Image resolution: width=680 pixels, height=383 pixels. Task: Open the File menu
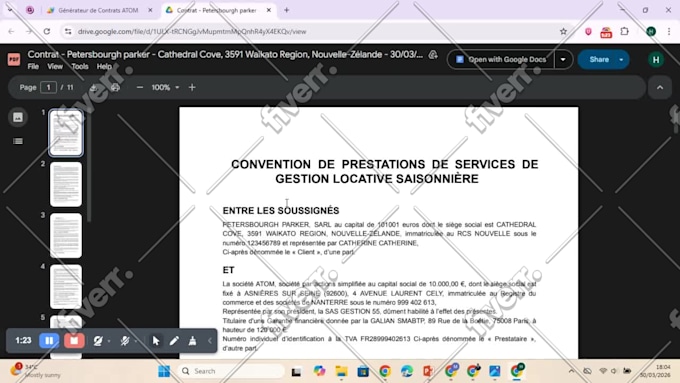click(33, 66)
